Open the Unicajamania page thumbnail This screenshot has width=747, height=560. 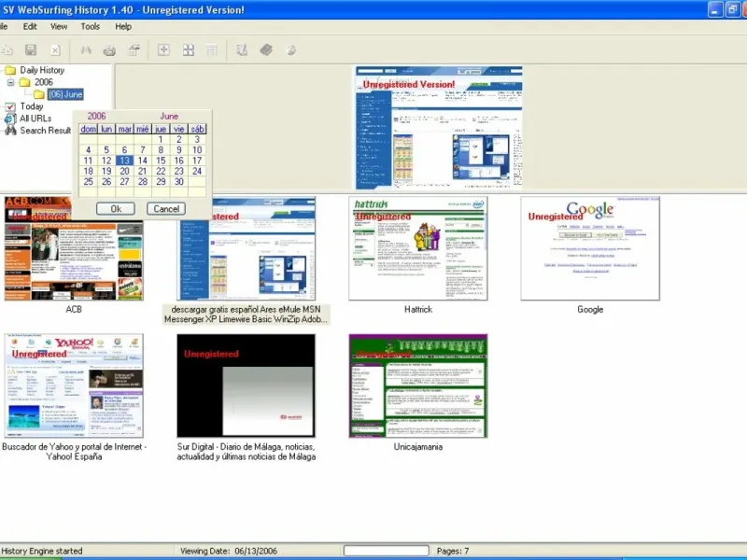tap(417, 385)
